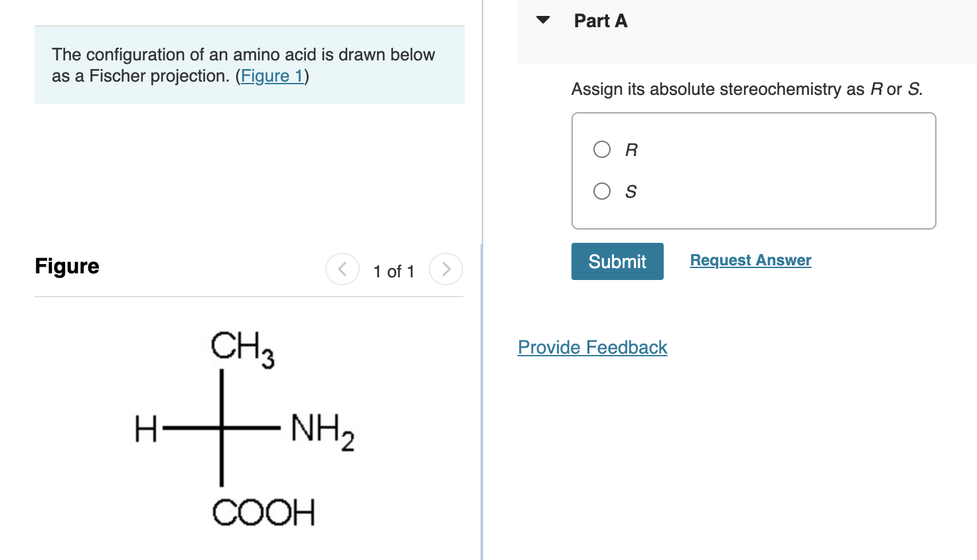Click the Figure section heading

(66, 266)
